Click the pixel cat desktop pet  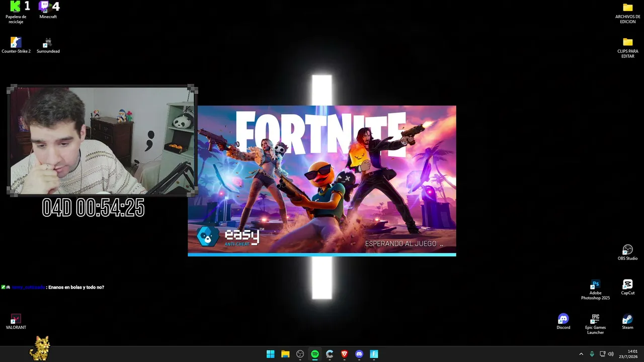coord(40,348)
